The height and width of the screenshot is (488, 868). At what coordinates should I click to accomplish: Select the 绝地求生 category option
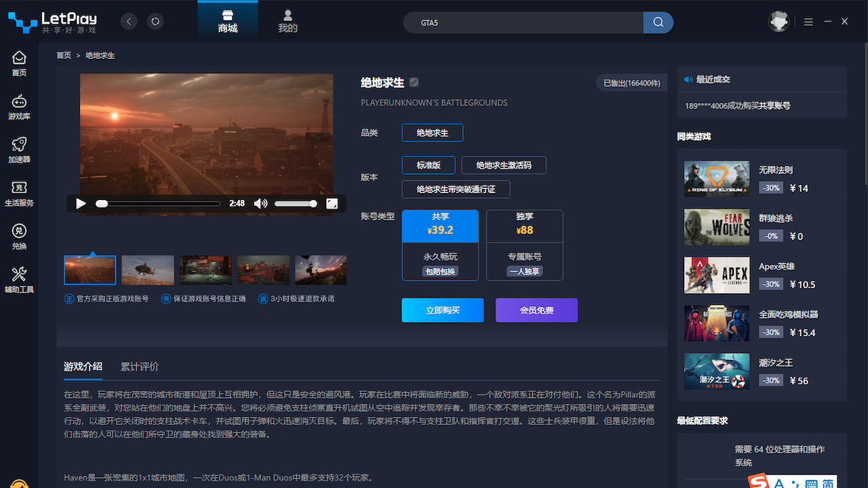point(433,133)
